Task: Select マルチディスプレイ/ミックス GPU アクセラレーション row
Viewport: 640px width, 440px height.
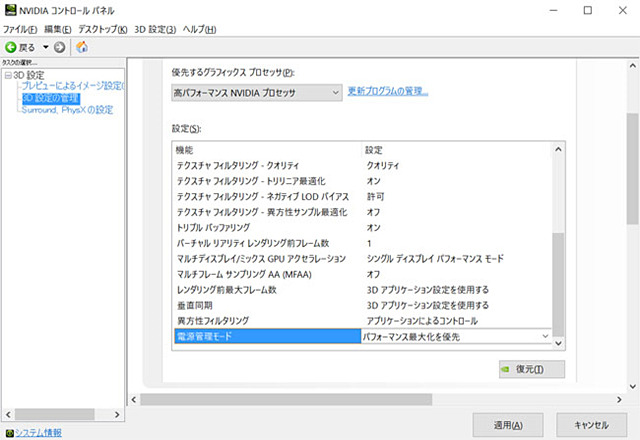Action: (x=362, y=259)
